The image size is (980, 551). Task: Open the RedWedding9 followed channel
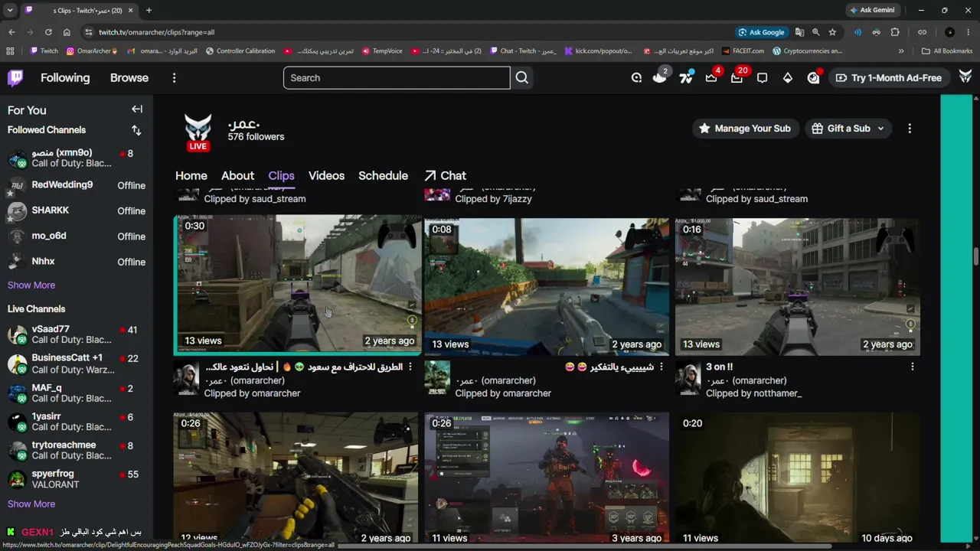click(x=77, y=185)
